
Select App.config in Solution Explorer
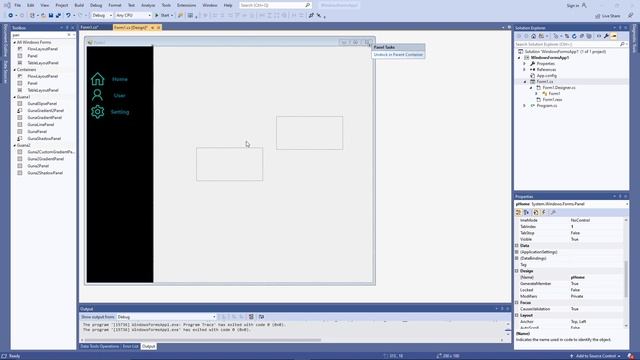tap(547, 76)
